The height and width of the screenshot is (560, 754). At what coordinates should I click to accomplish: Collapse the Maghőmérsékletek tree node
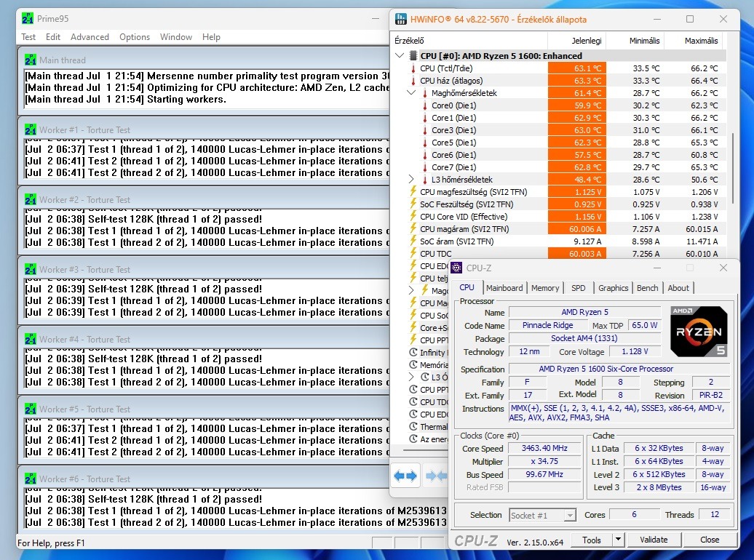pos(411,93)
